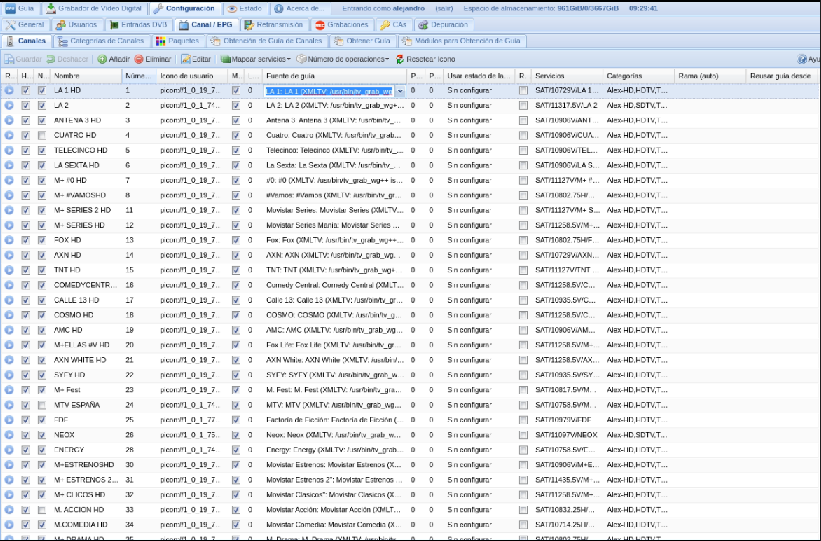This screenshot has width=821, height=541.
Task: Enable the number checkbox for CUATRO HD
Action: pyautogui.click(x=41, y=135)
